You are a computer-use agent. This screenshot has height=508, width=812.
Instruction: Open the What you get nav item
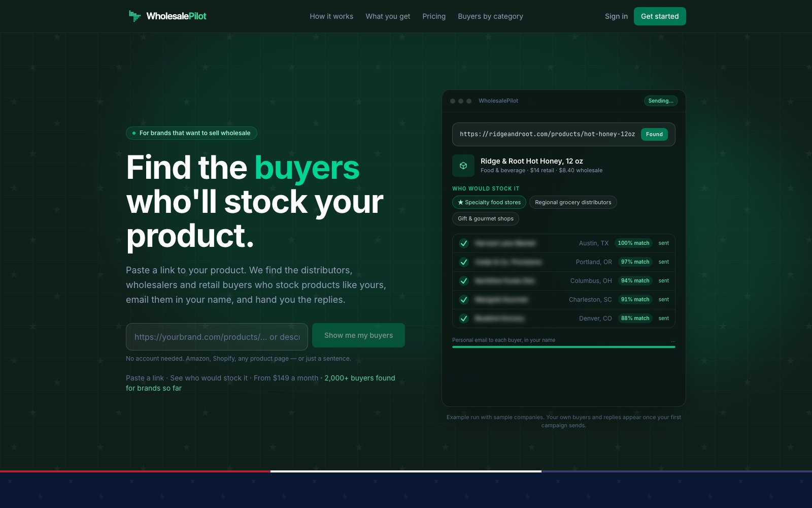(x=388, y=16)
